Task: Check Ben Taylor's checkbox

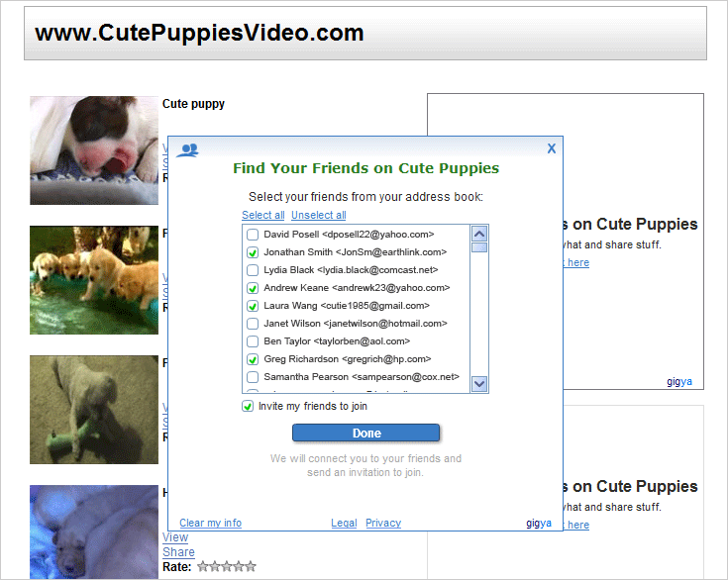Action: (x=253, y=341)
